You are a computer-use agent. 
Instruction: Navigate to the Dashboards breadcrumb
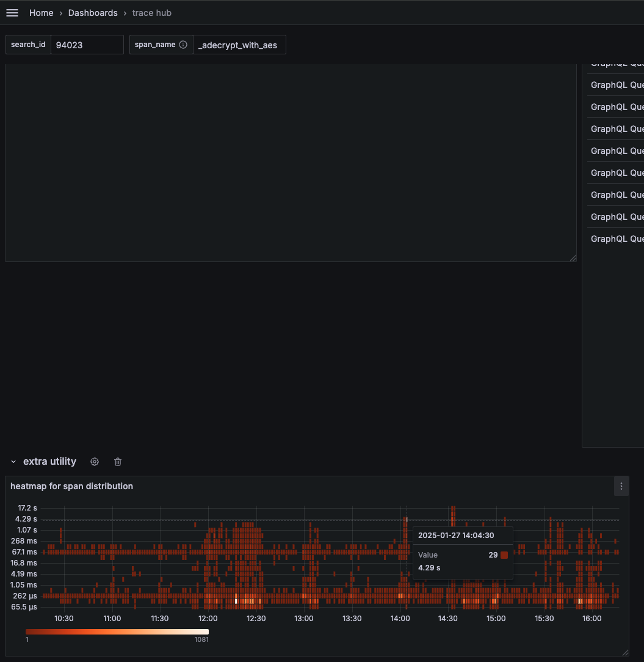point(93,13)
